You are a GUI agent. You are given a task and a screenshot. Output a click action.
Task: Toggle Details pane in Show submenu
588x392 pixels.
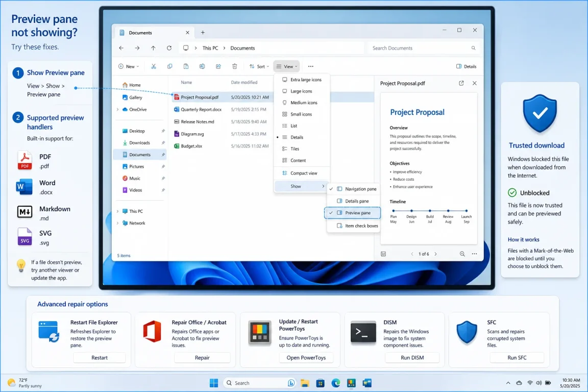point(354,201)
